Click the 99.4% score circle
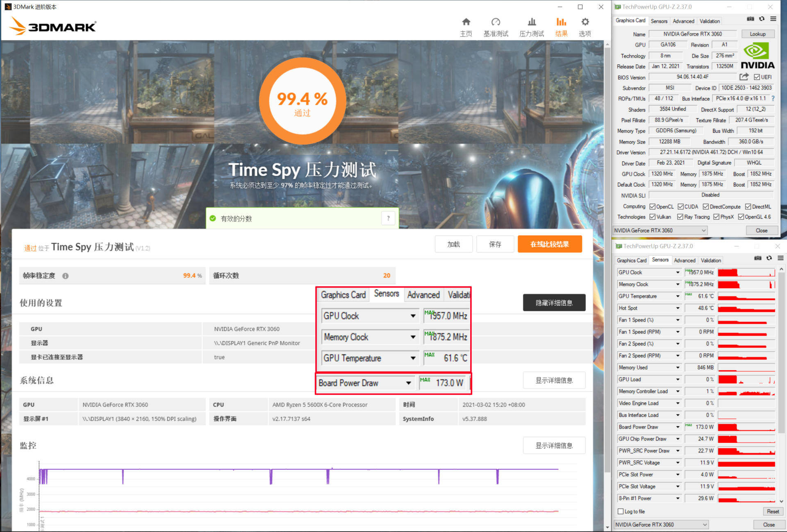The image size is (787, 532). coord(303,101)
